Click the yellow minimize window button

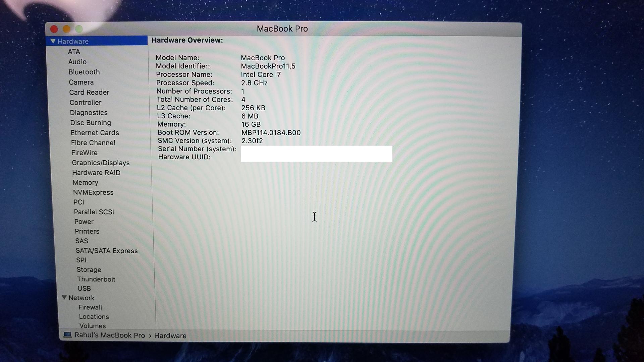pyautogui.click(x=66, y=29)
